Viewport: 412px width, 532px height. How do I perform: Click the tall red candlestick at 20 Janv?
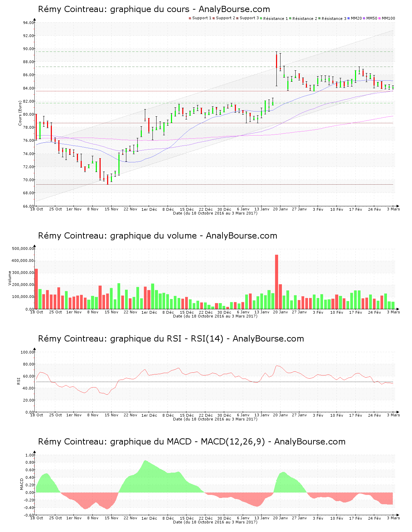point(276,61)
